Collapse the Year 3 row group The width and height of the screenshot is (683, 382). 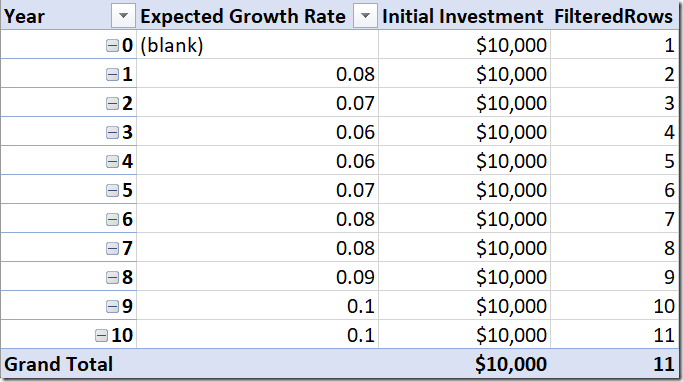click(x=112, y=132)
